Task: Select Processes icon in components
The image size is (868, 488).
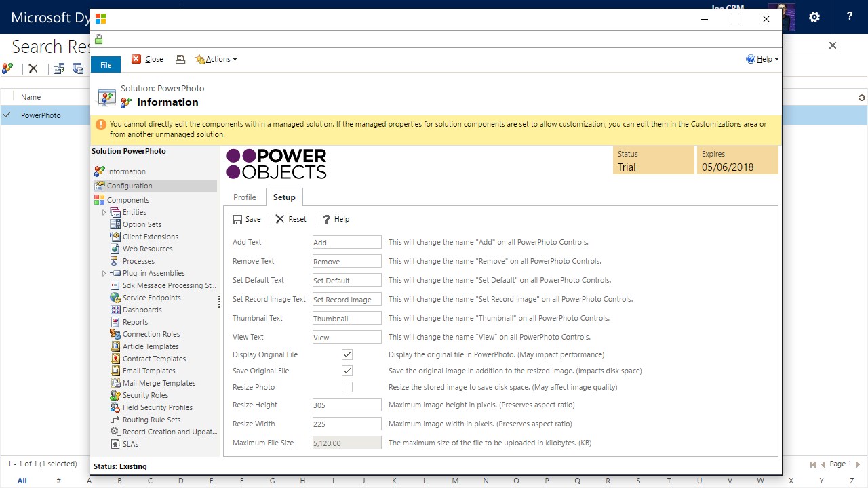Action: tap(115, 261)
